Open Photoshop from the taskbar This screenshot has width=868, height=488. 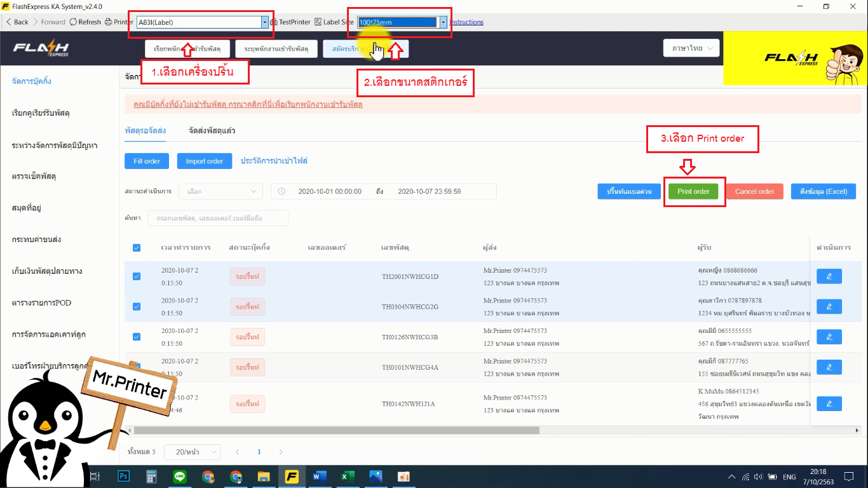pyautogui.click(x=125, y=476)
